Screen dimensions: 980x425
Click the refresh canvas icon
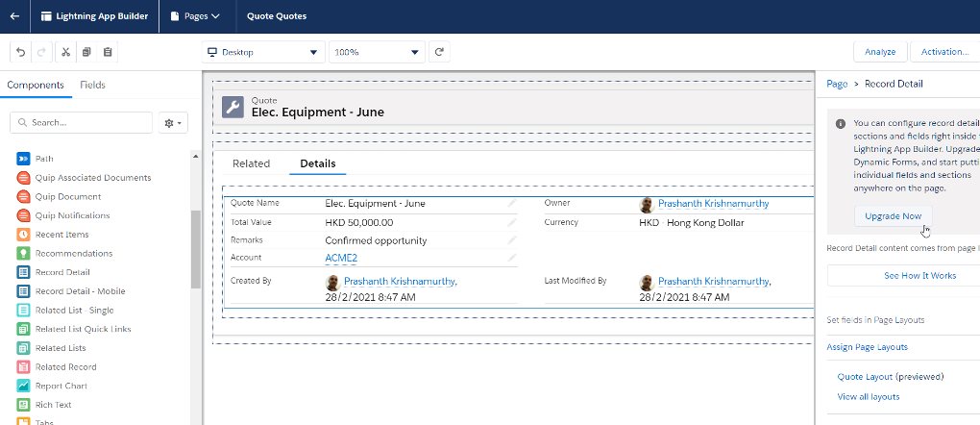pyautogui.click(x=439, y=52)
